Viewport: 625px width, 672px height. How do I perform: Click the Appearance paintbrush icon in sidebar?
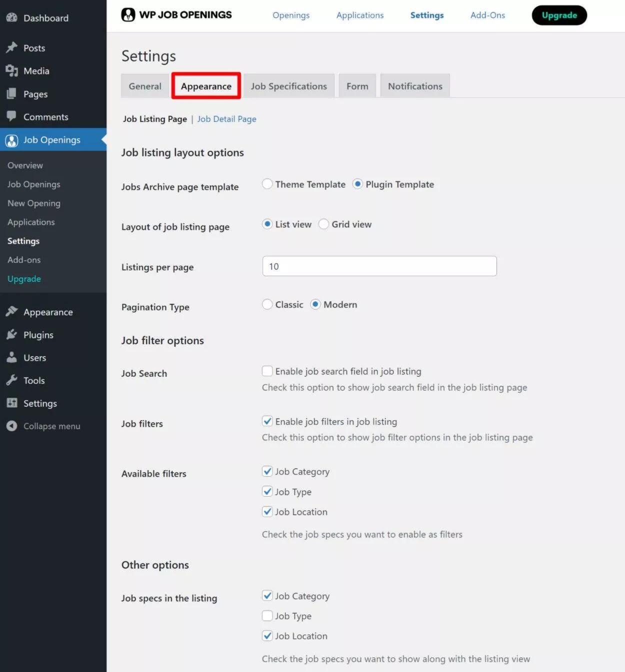[12, 311]
